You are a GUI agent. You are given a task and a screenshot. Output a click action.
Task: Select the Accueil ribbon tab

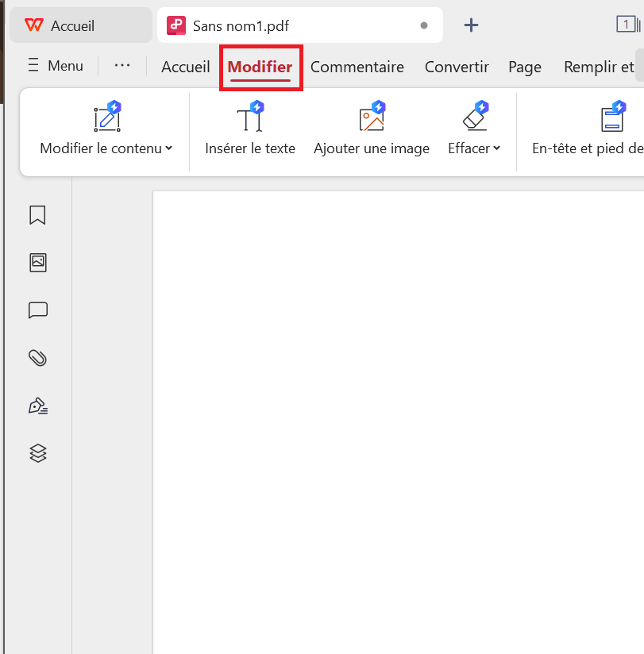tap(185, 67)
